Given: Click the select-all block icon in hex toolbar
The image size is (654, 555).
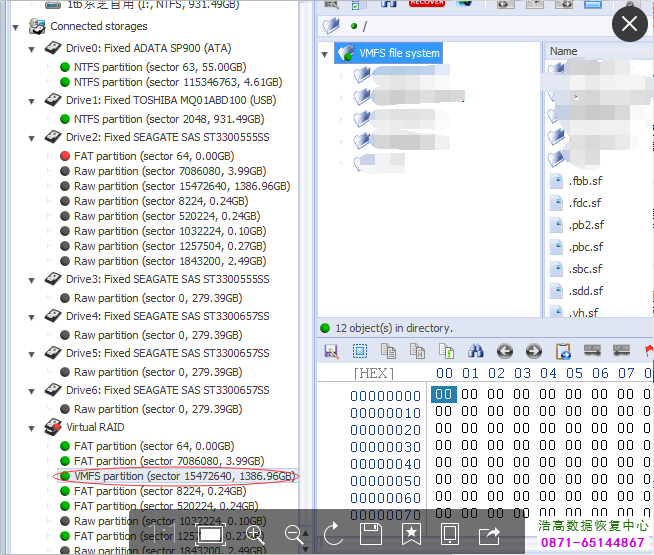Looking at the screenshot, I should point(360,351).
